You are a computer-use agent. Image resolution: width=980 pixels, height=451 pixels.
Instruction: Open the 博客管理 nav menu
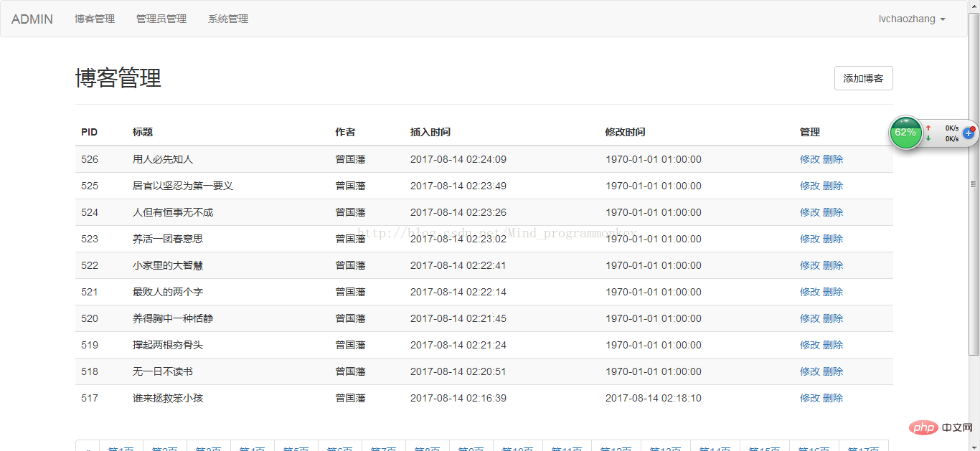point(95,19)
